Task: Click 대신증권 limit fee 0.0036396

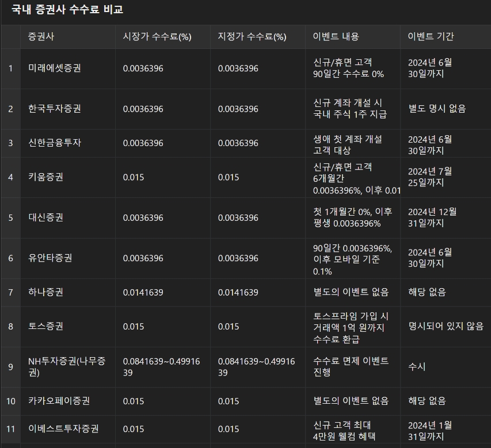Action: (258, 217)
